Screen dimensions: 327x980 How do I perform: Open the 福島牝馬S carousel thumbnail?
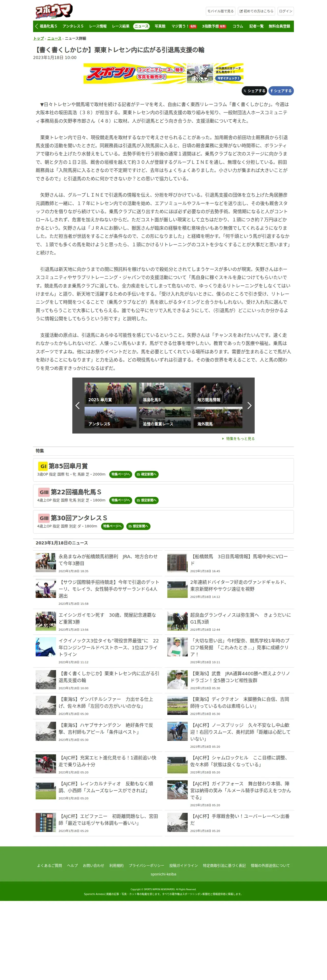(x=165, y=393)
